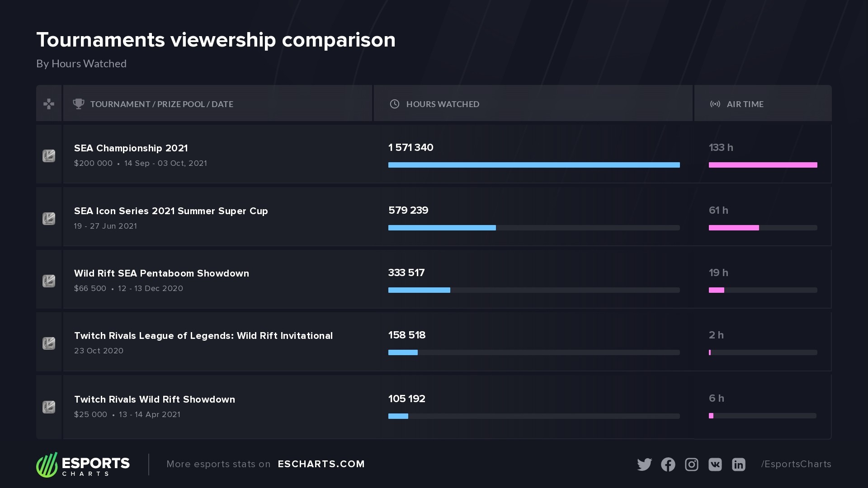
Task: Click the trophy icon in Tournament column header
Action: [79, 104]
